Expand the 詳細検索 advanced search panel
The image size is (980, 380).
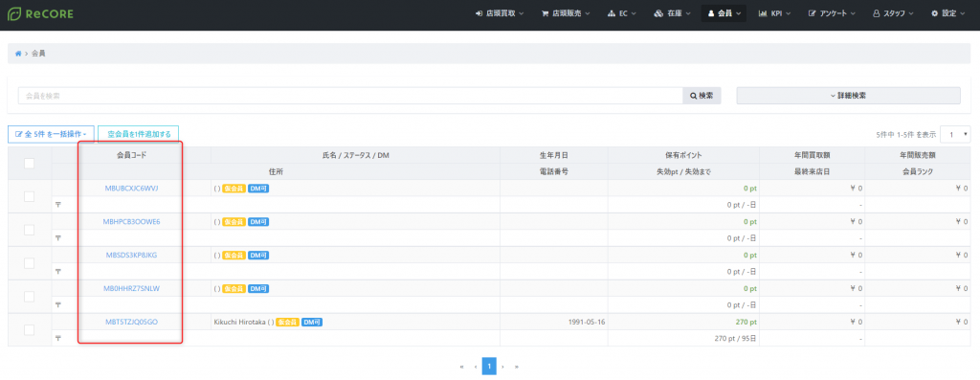[x=848, y=96]
